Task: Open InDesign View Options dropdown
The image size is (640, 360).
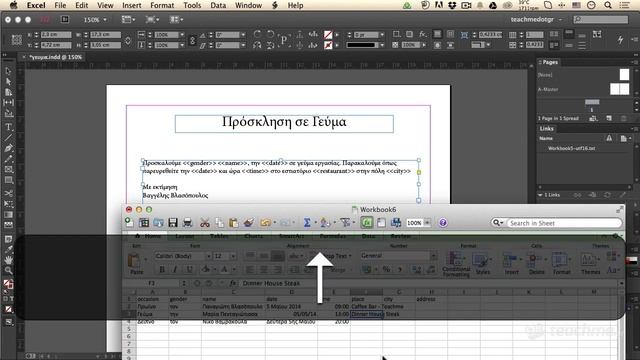Action: coord(129,19)
